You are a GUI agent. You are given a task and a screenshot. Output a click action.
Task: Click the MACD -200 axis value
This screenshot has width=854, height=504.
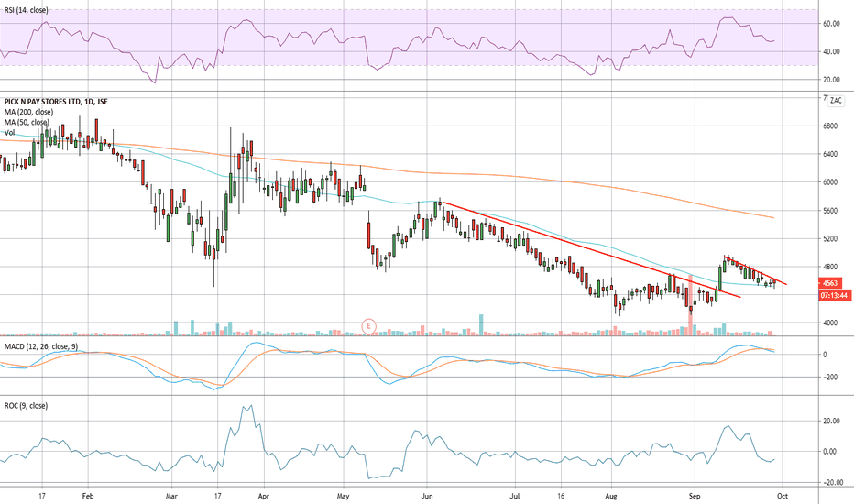click(830, 377)
